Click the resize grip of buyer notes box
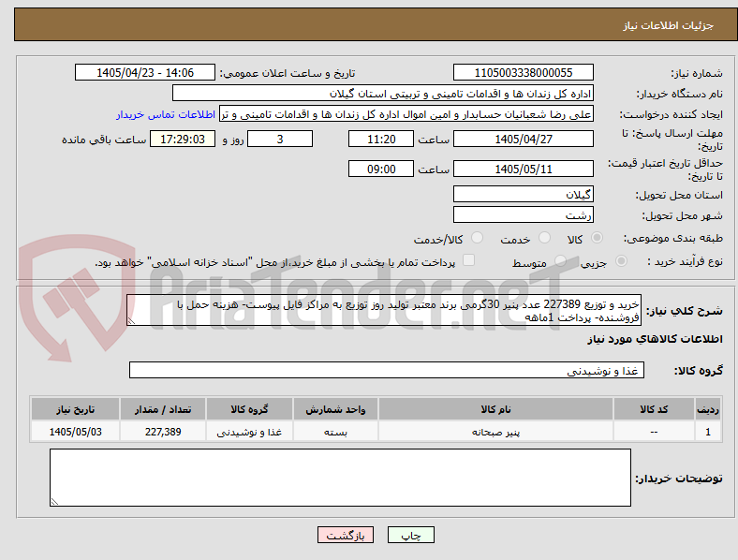 point(54,502)
